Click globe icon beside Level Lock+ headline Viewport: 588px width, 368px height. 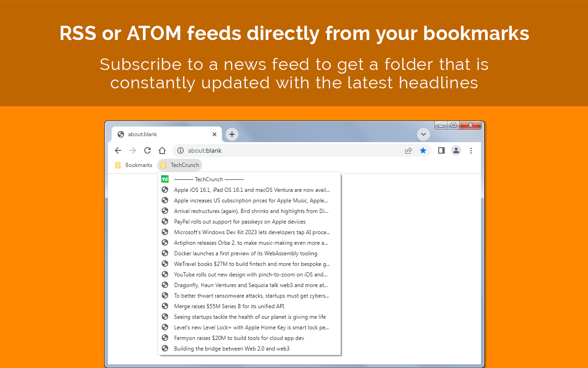[x=165, y=328]
